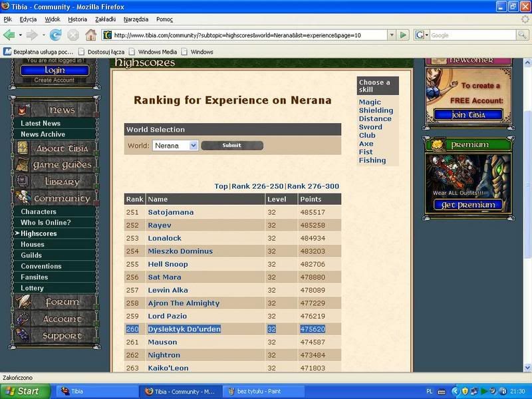532x399 pixels.
Task: Click the search magnifier icon
Action: [522, 35]
